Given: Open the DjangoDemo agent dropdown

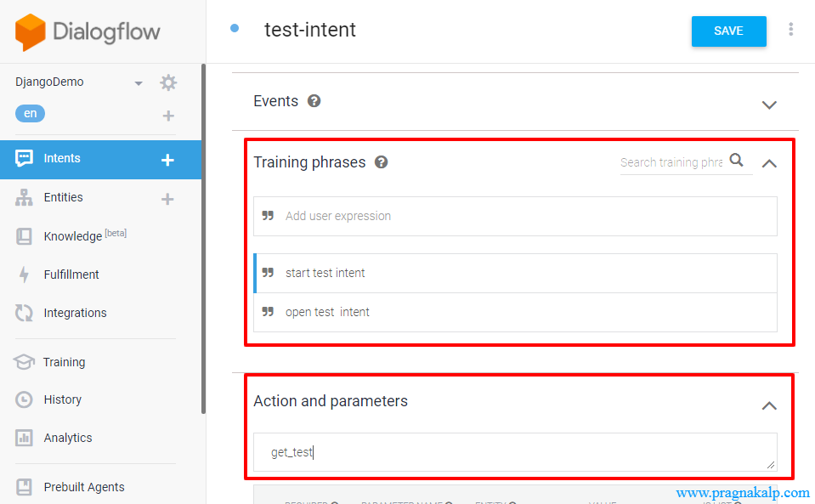Looking at the screenshot, I should (138, 83).
